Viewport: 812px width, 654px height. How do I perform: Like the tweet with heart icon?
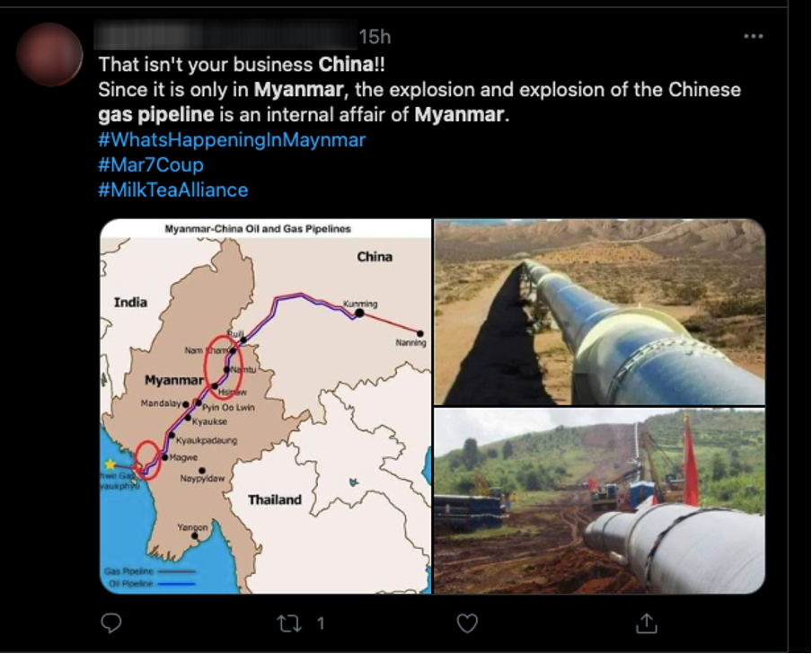point(467,623)
